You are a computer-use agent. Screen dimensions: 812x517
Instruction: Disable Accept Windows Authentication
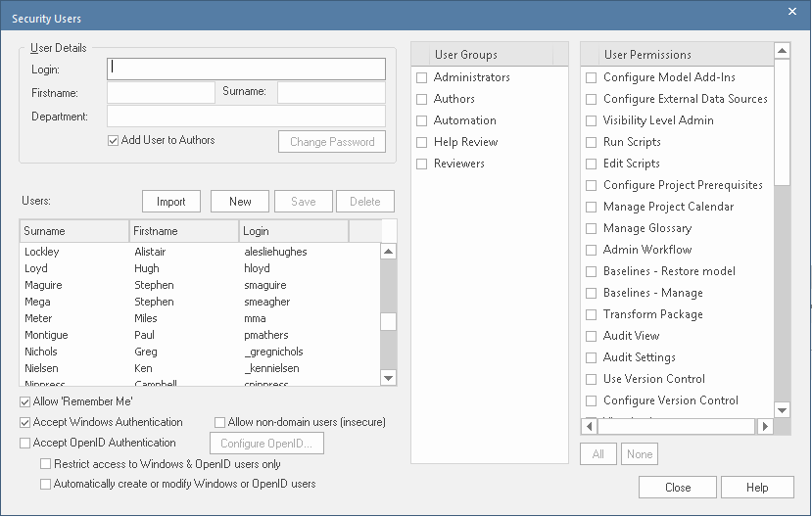(25, 422)
